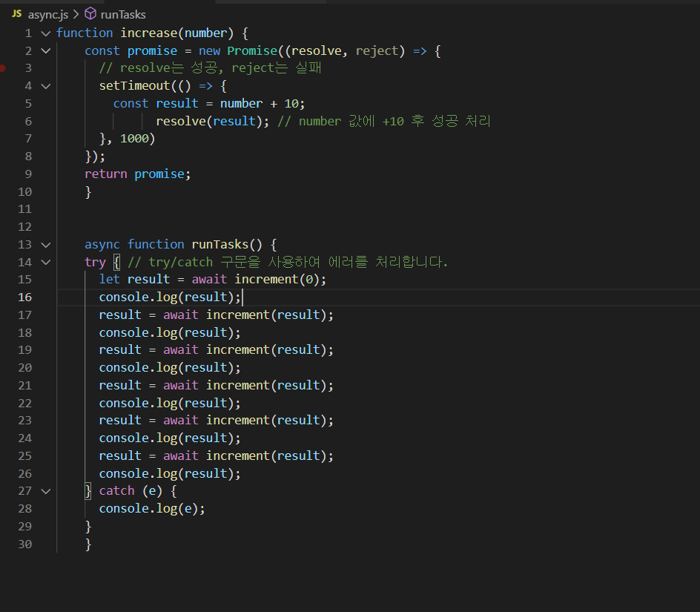Image resolution: width=700 pixels, height=612 pixels.
Task: Collapse the catch block at line 27
Action: [45, 491]
